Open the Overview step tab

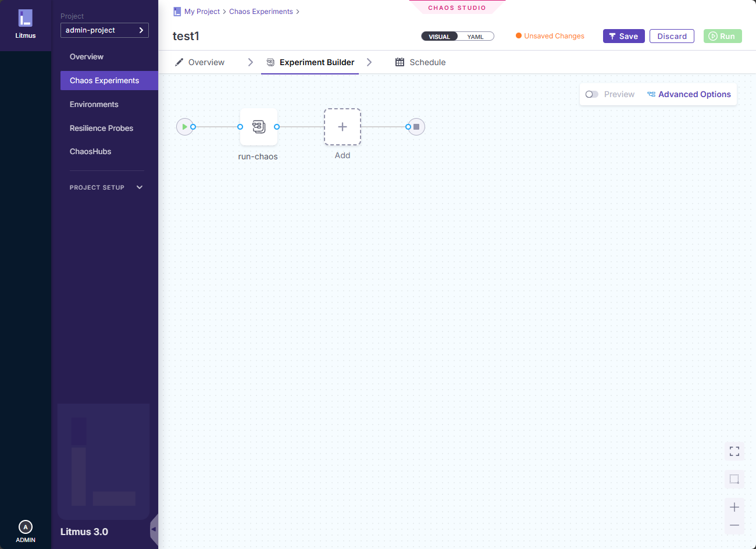(200, 62)
